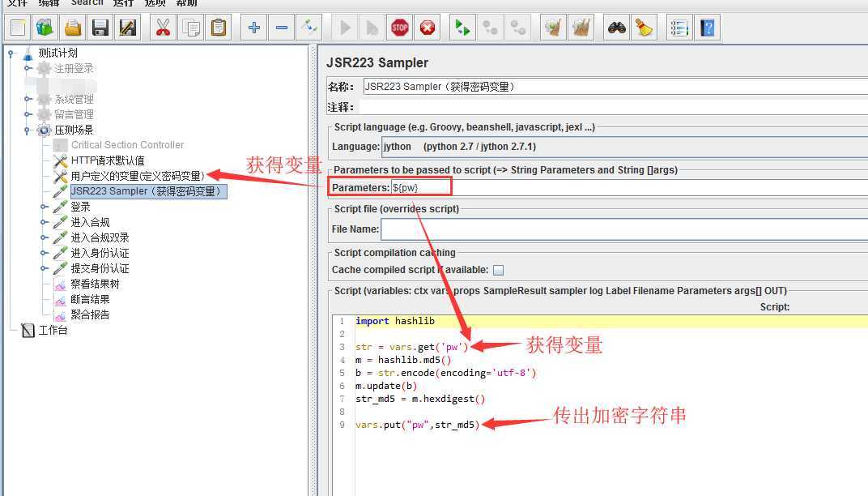The width and height of the screenshot is (868, 496).
Task: Select the 压测场景 thread group
Action: point(74,130)
